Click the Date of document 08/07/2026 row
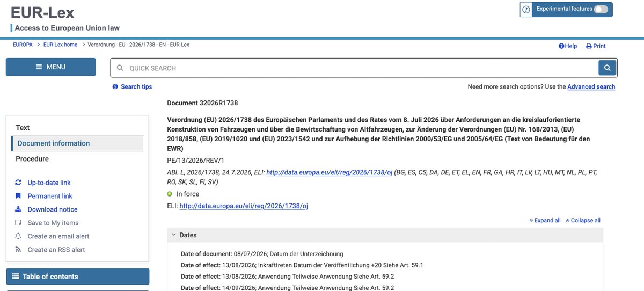 262,254
